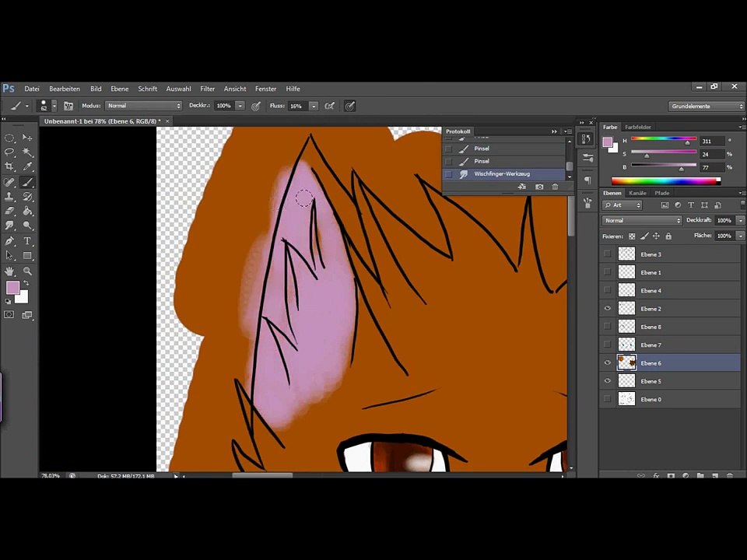Click the foreground color swatch in toolbox
Screen dimensions: 747x560
click(12, 288)
